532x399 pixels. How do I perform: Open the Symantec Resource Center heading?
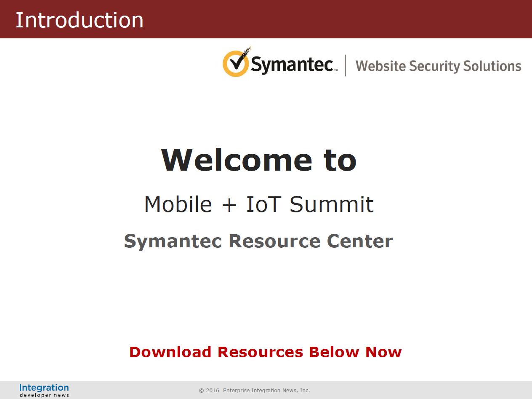click(x=258, y=241)
